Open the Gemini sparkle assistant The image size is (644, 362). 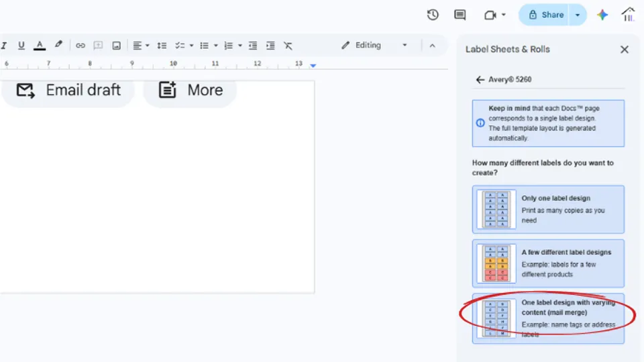[602, 15]
